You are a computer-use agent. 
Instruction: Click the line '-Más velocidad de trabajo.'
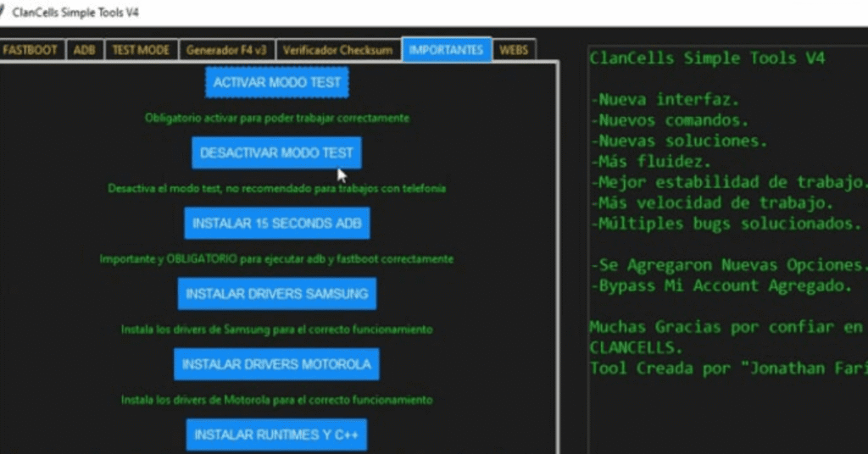pos(712,203)
